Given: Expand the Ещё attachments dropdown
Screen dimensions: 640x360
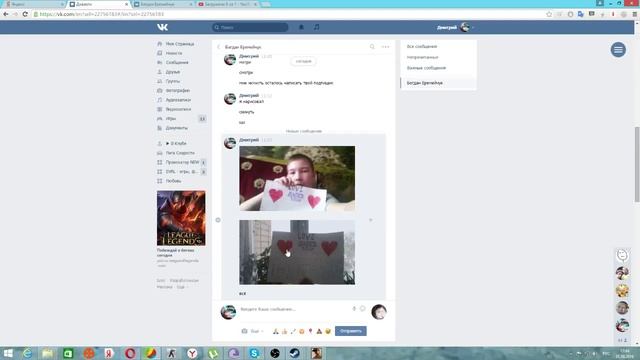Looking at the screenshot, I should (x=257, y=331).
